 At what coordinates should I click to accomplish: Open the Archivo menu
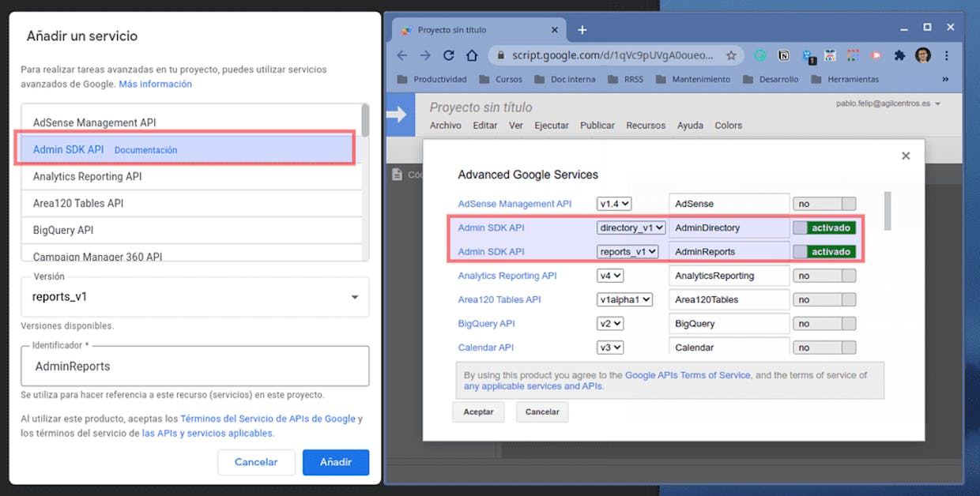click(x=446, y=126)
